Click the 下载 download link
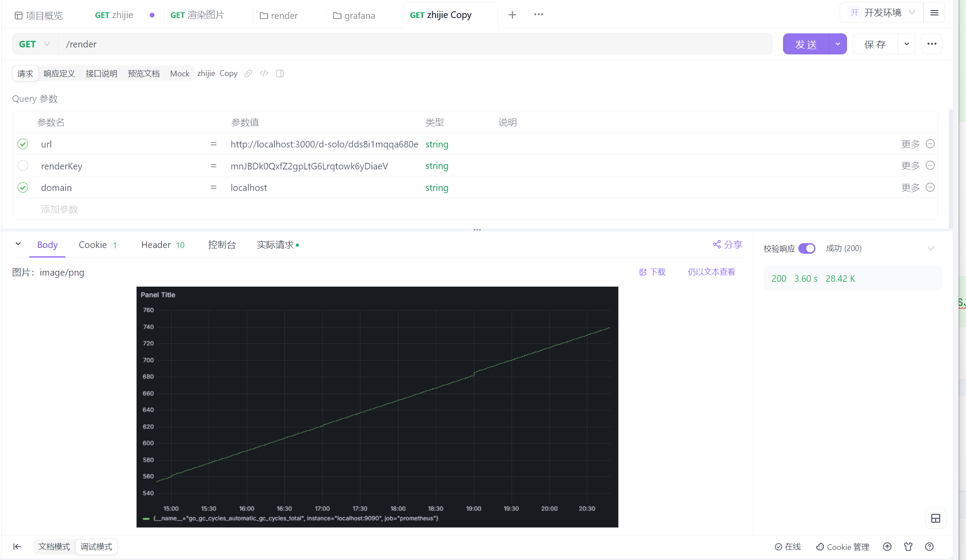The image size is (966, 560). (653, 272)
